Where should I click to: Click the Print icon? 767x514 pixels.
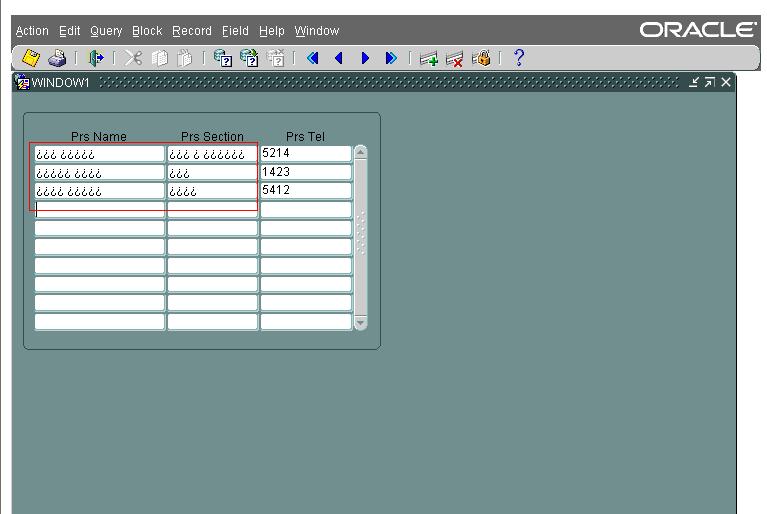(x=58, y=59)
